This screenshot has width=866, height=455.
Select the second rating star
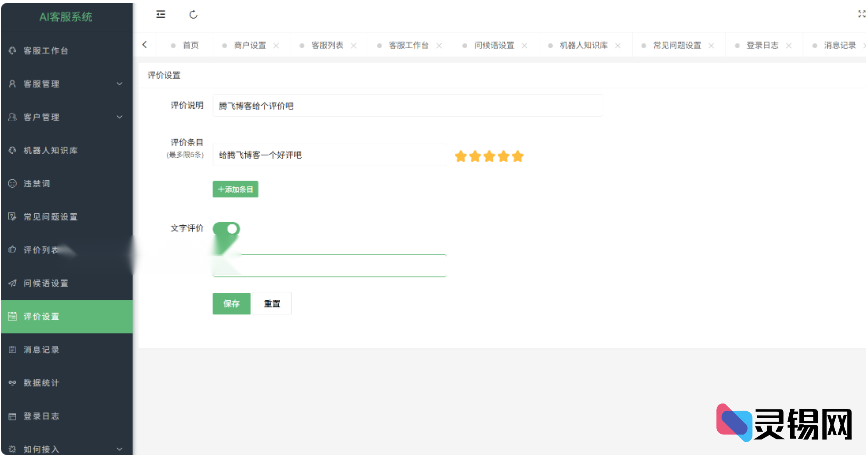pyautogui.click(x=475, y=156)
